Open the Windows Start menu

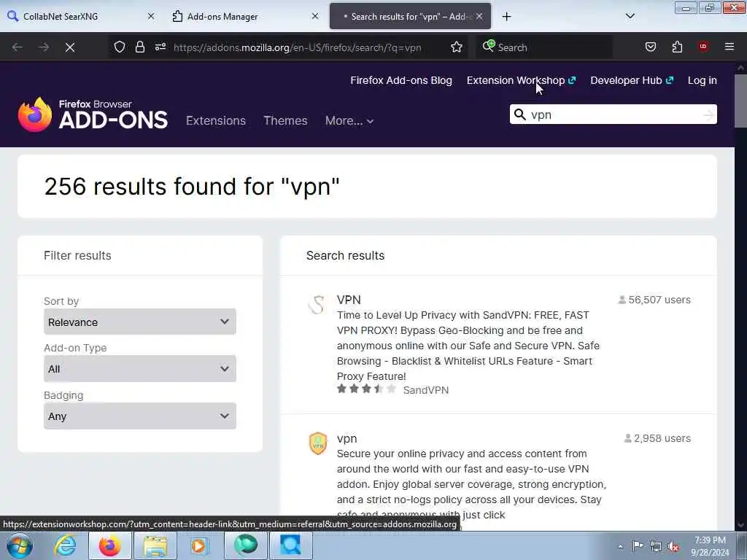click(19, 545)
